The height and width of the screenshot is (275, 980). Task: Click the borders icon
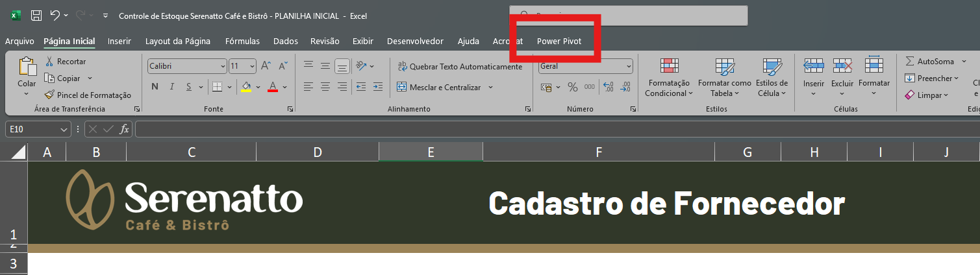(x=218, y=87)
